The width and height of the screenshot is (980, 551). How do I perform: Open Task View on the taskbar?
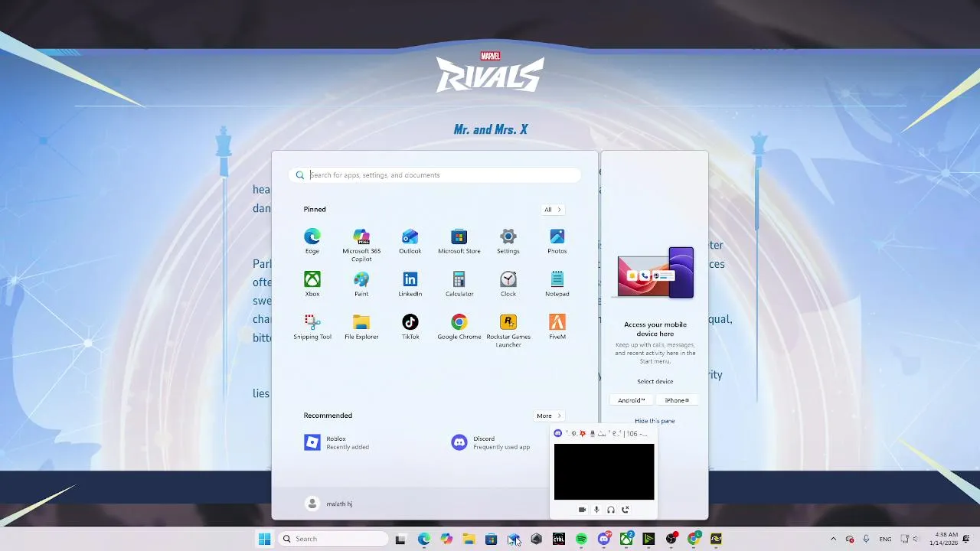(400, 539)
